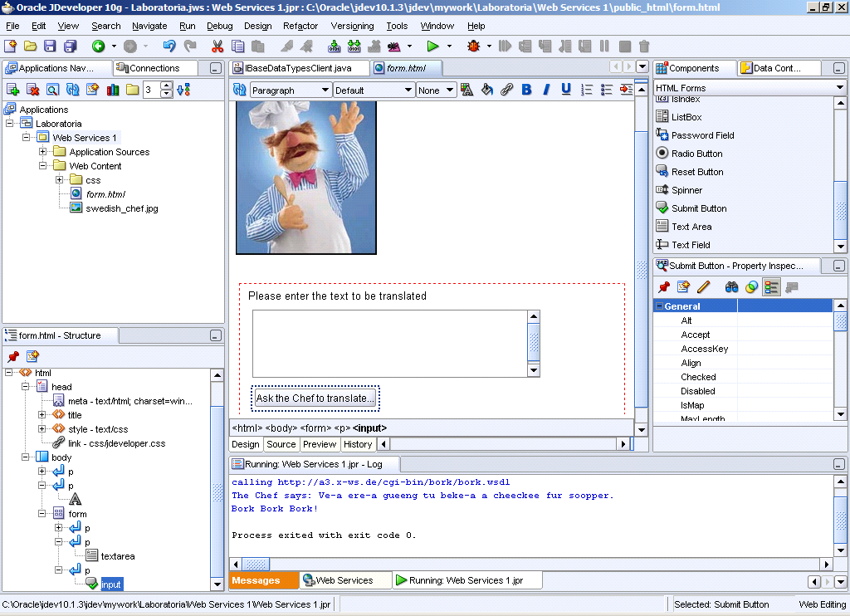The width and height of the screenshot is (850, 616).
Task: Click the Underline formatting icon
Action: coord(566,90)
